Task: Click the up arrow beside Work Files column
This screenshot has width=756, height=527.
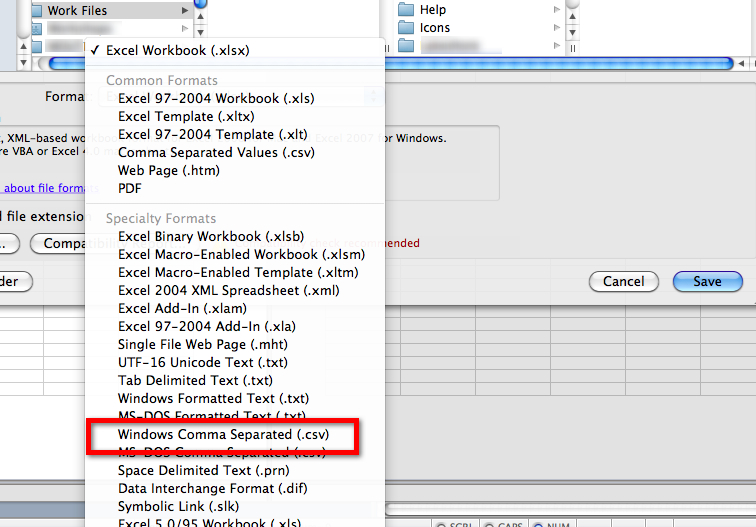Action: point(201,17)
